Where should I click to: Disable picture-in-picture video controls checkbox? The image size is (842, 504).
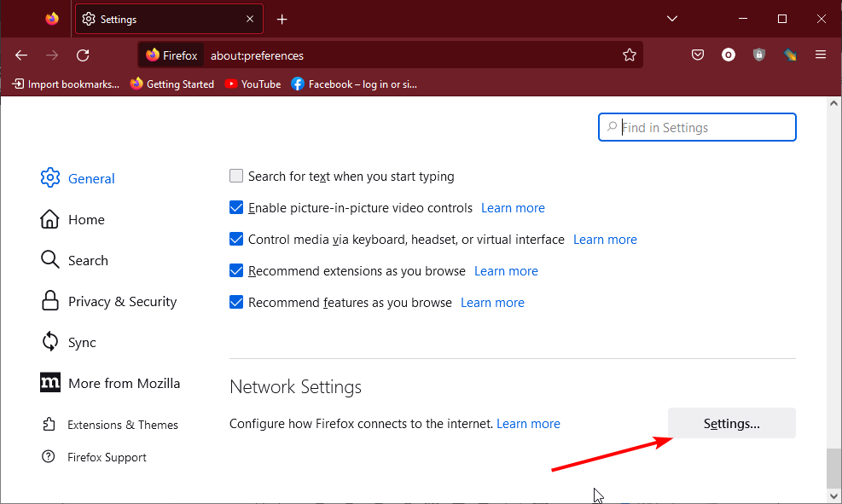[x=237, y=208]
